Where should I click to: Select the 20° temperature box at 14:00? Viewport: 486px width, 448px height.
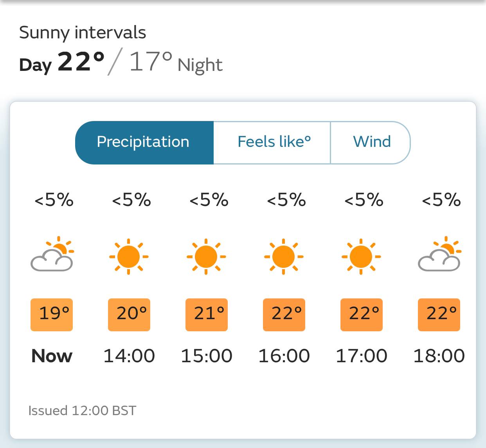129,315
